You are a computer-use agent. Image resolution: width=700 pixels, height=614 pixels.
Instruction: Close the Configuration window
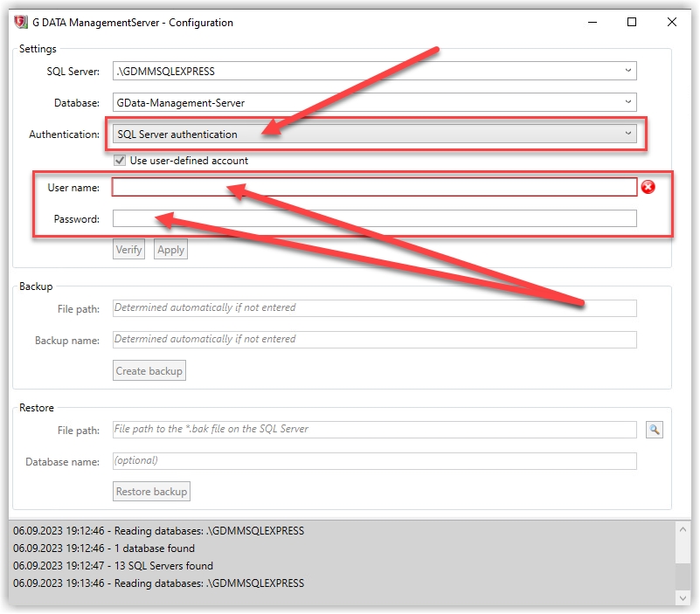(671, 22)
